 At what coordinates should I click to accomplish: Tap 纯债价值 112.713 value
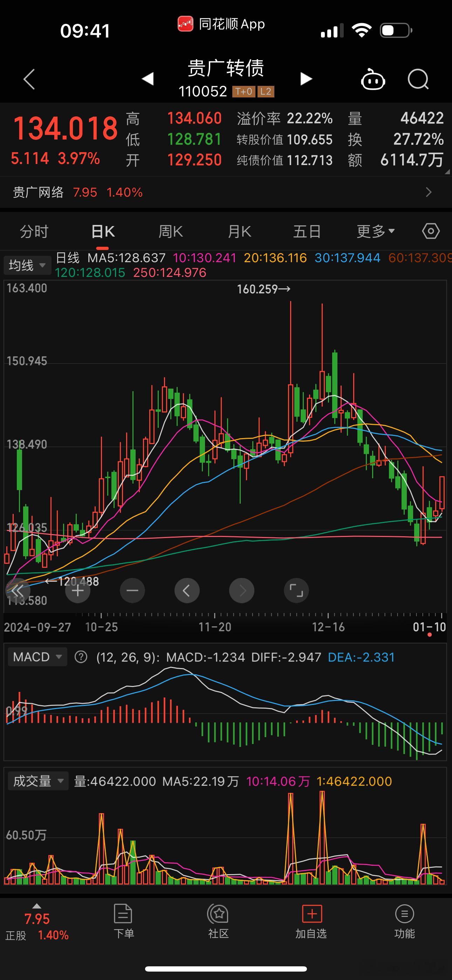tap(310, 160)
